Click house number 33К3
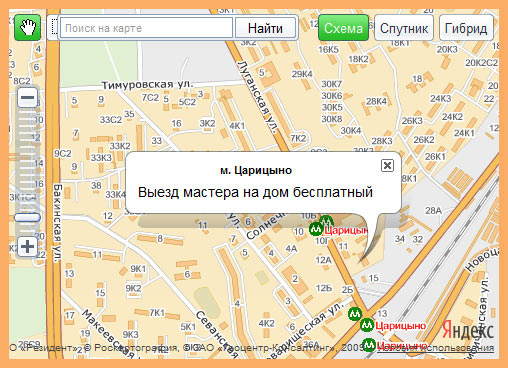Screen dimensions: 508x368 point(101,157)
